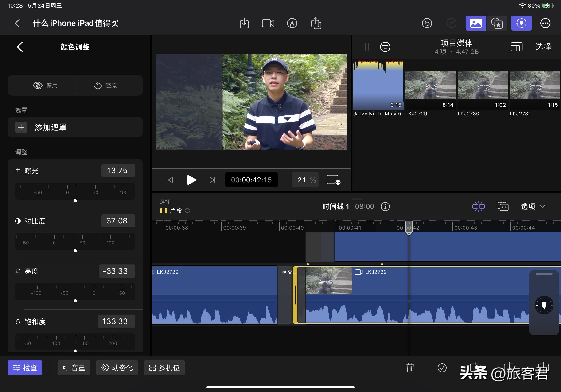This screenshot has width=561, height=392.
Task: Tap 停用 to disable color adjustments
Action: [x=45, y=85]
